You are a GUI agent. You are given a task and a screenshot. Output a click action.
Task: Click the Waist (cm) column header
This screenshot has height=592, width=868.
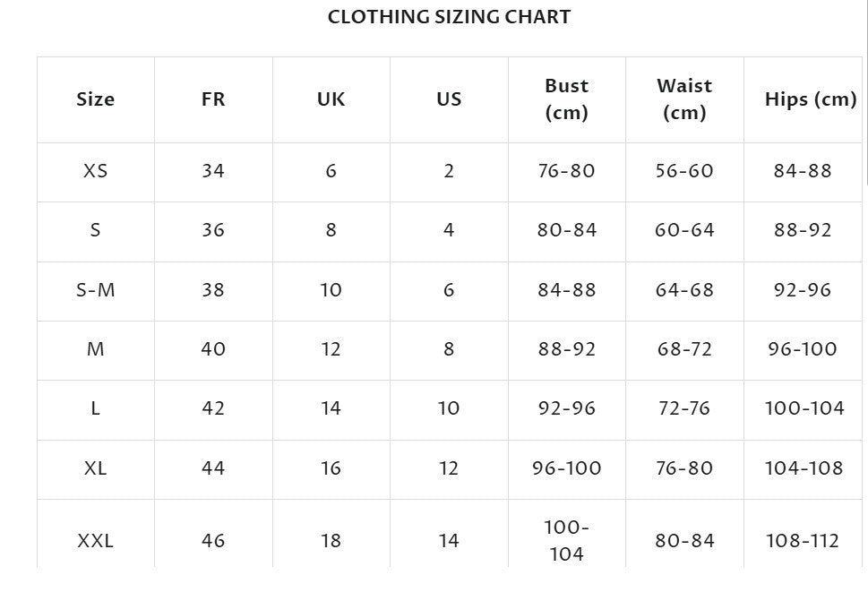[684, 99]
